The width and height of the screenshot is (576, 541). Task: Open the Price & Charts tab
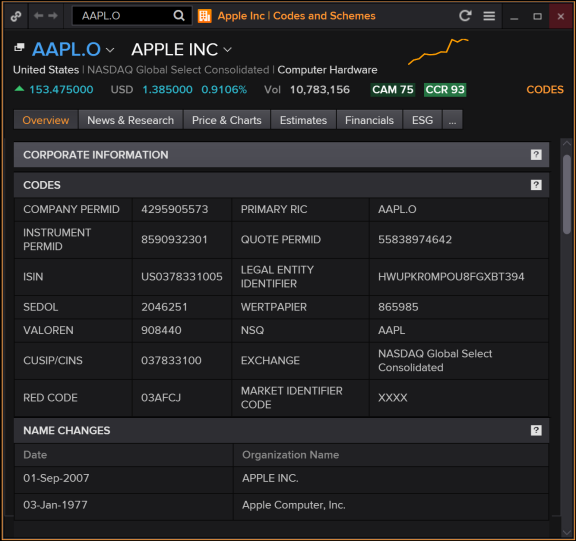point(227,120)
